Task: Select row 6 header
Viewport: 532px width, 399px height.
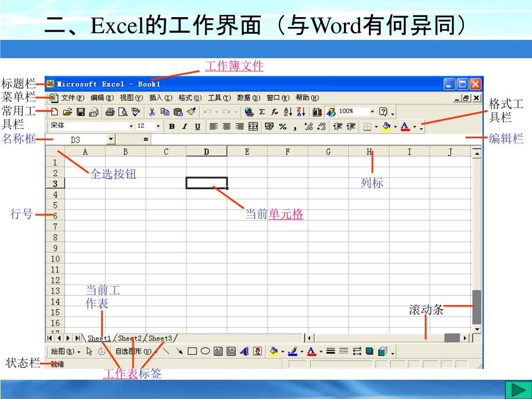Action: 55,216
